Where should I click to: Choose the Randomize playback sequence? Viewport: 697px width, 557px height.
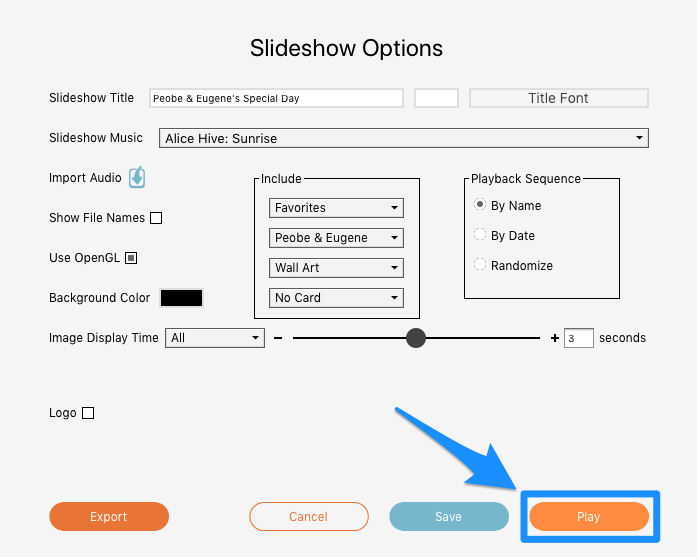(x=480, y=264)
